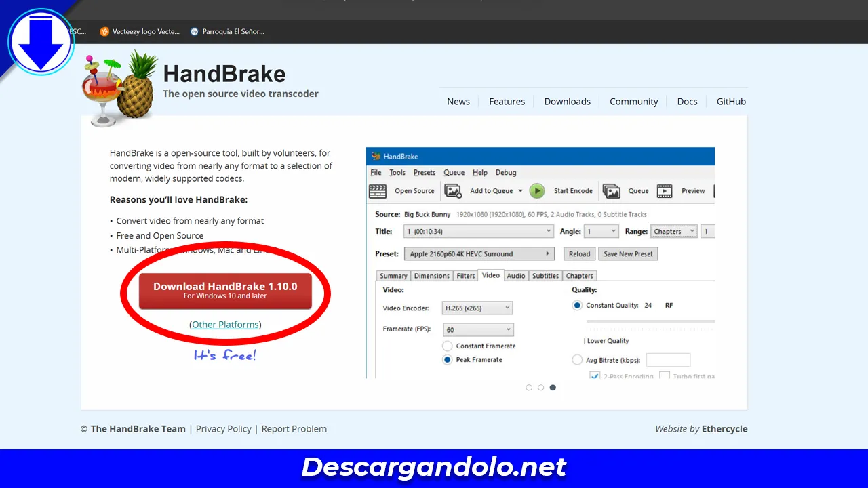Click the Preview filmstrip icon
This screenshot has width=868, height=488.
(x=665, y=191)
